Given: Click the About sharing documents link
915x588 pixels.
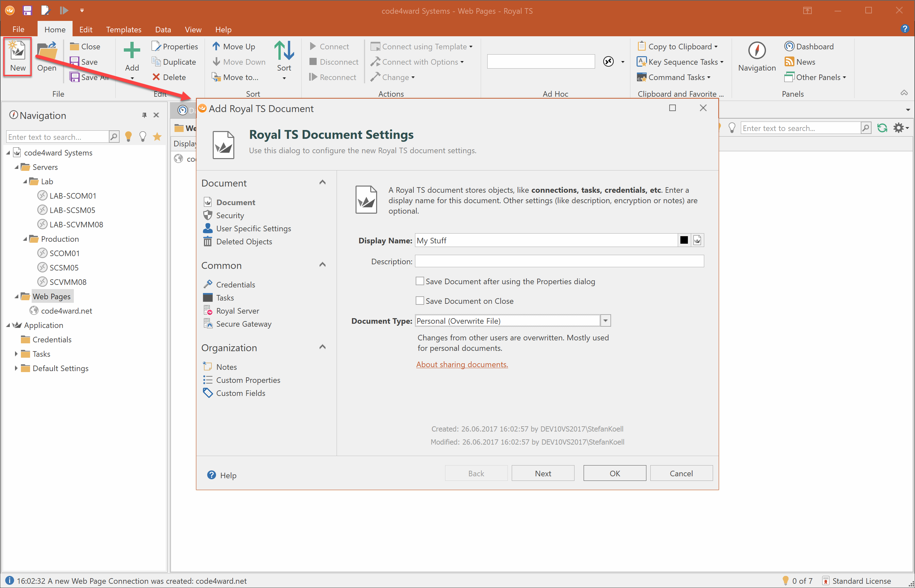Looking at the screenshot, I should [x=462, y=364].
